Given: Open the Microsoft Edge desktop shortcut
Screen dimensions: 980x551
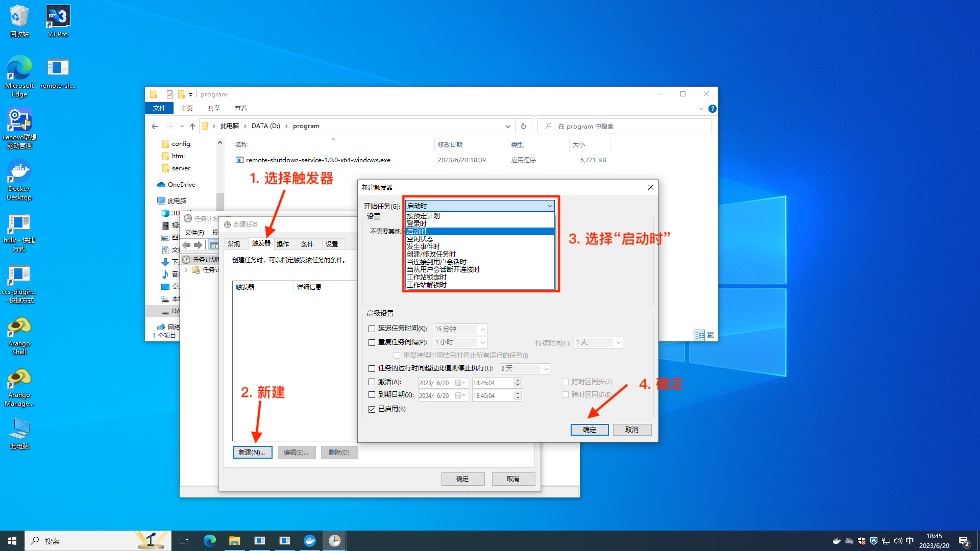Looking at the screenshot, I should [x=19, y=76].
